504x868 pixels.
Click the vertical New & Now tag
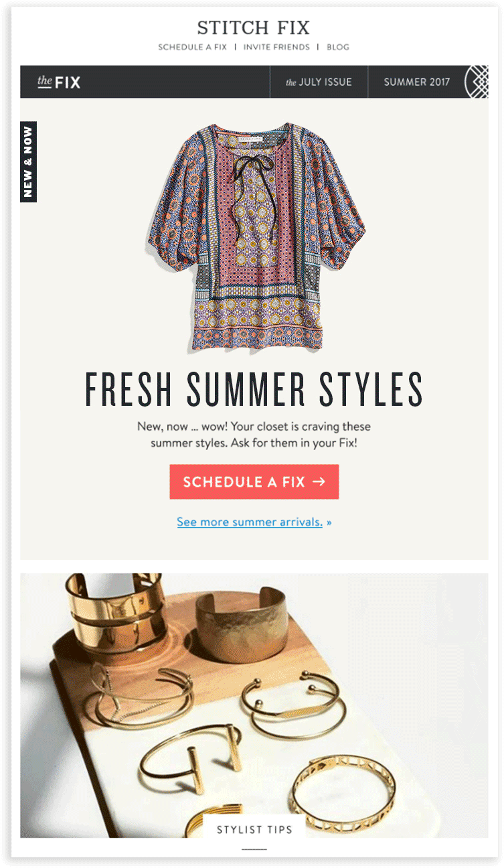pos(28,162)
